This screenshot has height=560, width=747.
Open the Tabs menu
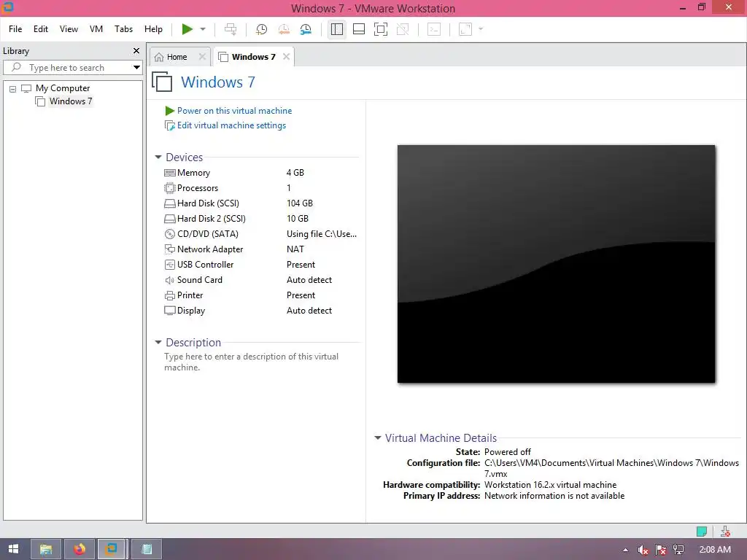(123, 29)
